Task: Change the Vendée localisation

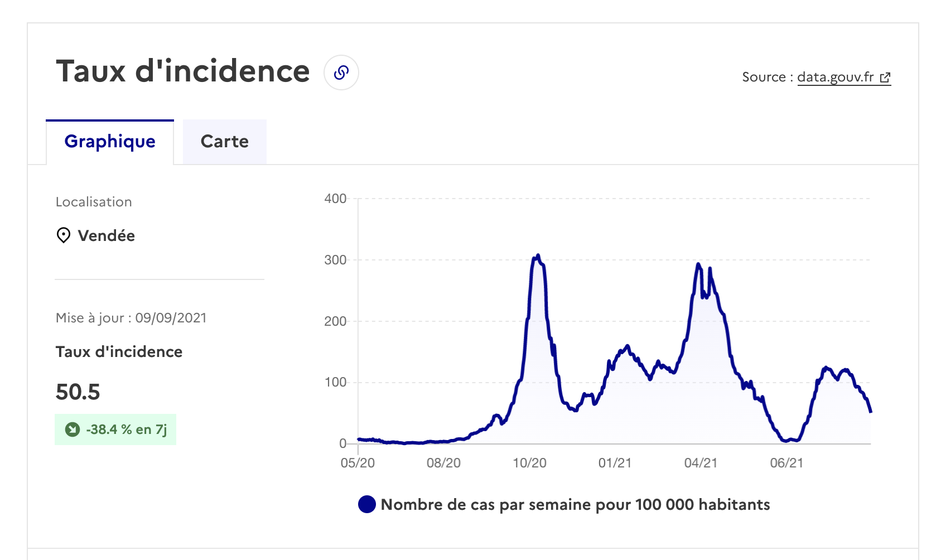Action: tap(106, 235)
